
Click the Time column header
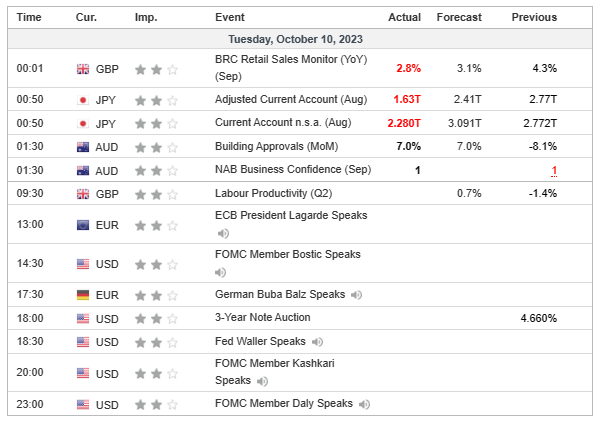[x=30, y=18]
